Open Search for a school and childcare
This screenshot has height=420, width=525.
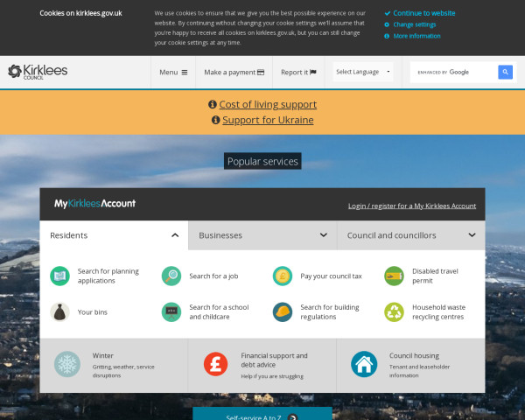(x=219, y=312)
